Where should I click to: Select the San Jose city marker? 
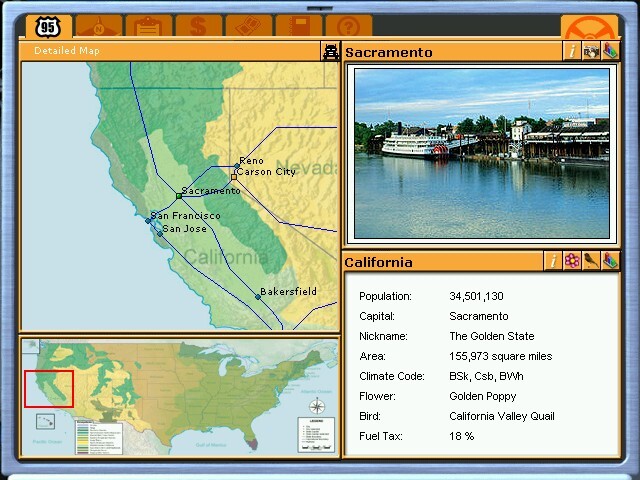[160, 234]
